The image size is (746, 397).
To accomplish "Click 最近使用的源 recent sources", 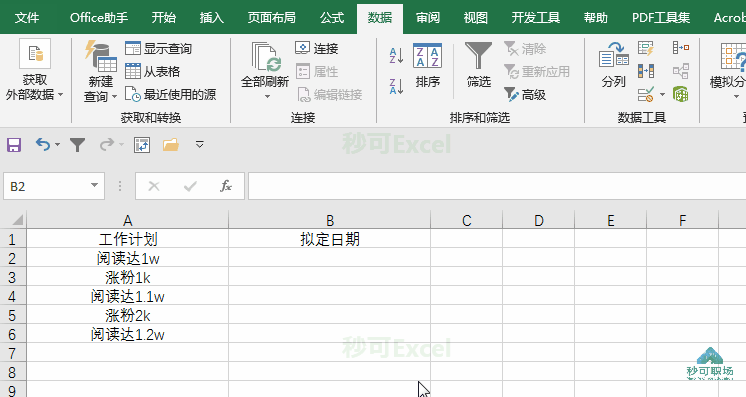I will click(171, 94).
